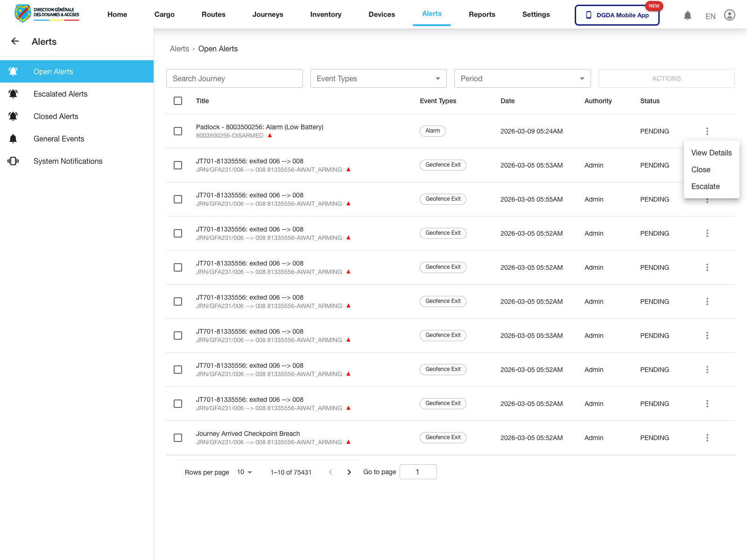Check the select-all checkbox in the table header
Viewport: 747px width, 560px height.
[x=178, y=101]
